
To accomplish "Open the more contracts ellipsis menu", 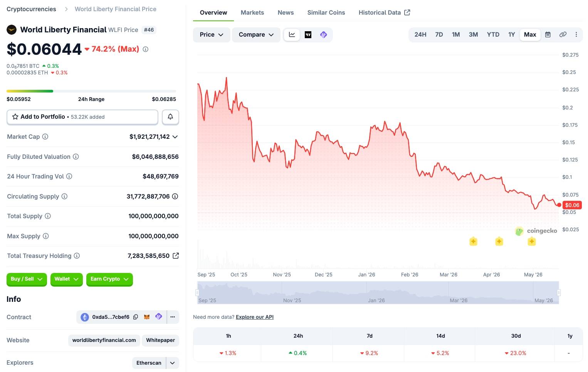I will (x=173, y=317).
